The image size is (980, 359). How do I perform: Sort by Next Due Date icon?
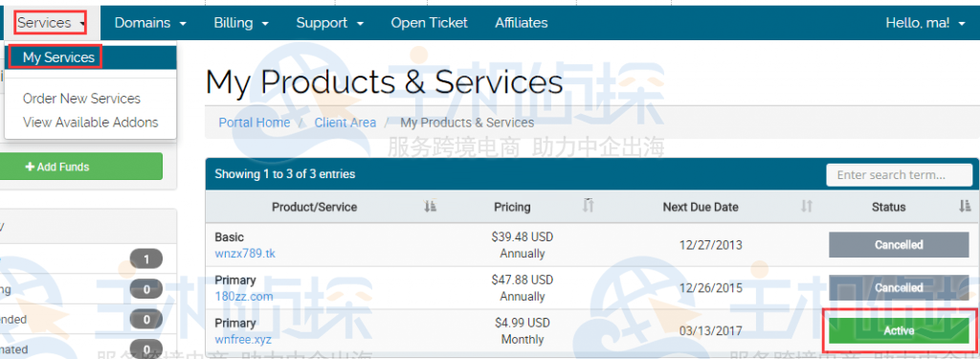(x=807, y=207)
